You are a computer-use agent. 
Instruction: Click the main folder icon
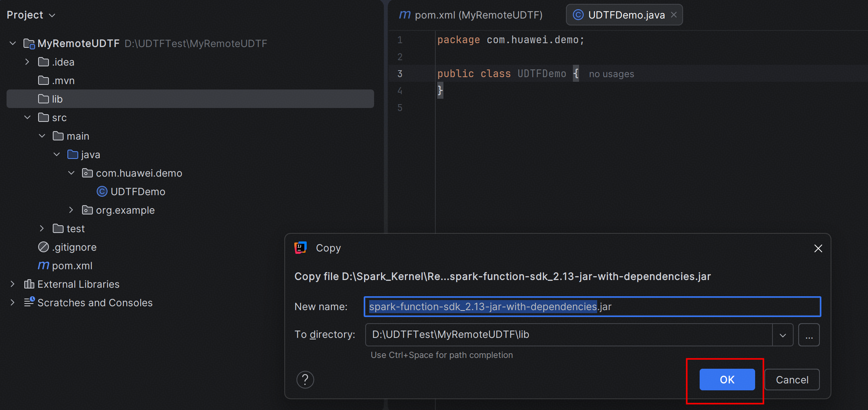pyautogui.click(x=58, y=136)
